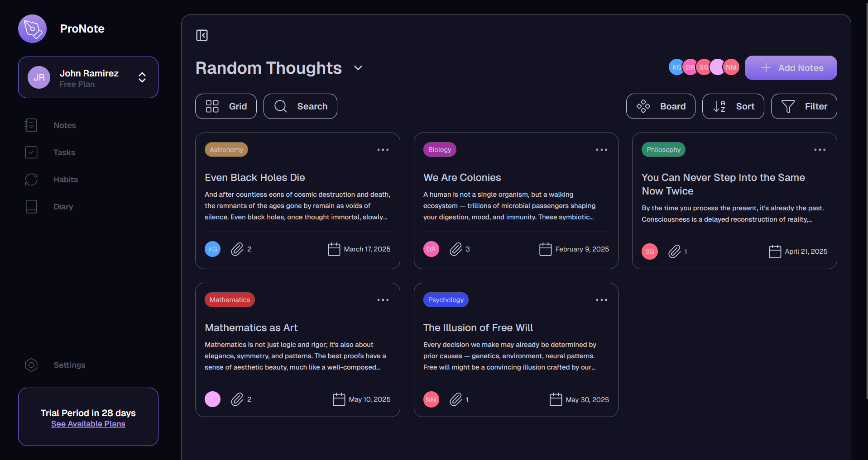Screen dimensions: 868x460
Task: Click the Philosophy green tag
Action: coord(663,150)
